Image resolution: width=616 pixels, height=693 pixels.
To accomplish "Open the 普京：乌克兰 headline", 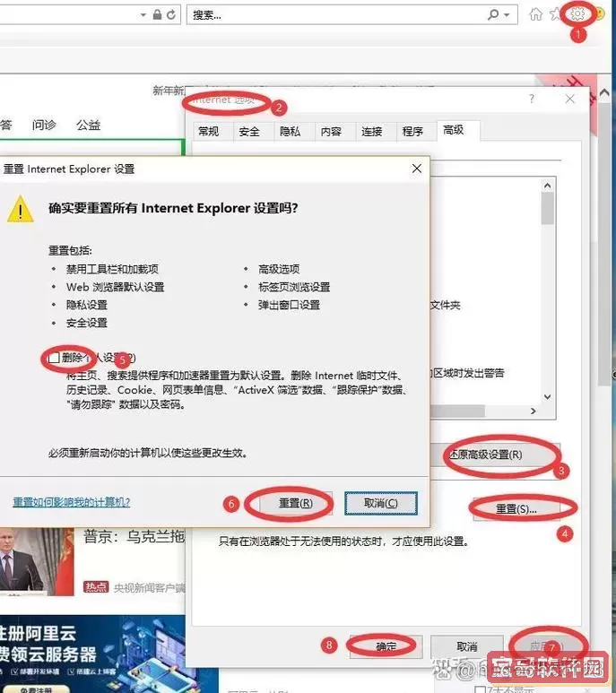I will 134,536.
